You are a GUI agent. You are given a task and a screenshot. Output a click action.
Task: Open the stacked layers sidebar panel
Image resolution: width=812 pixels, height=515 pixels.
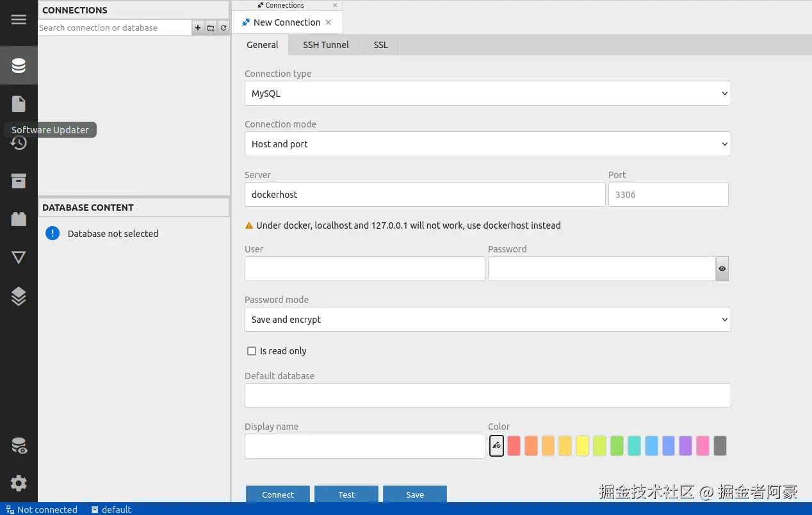(x=19, y=296)
